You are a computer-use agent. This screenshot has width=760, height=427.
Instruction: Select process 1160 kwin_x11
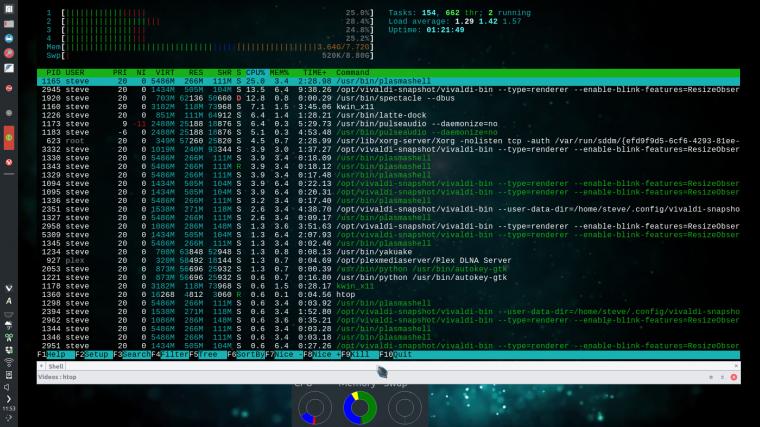(x=388, y=107)
